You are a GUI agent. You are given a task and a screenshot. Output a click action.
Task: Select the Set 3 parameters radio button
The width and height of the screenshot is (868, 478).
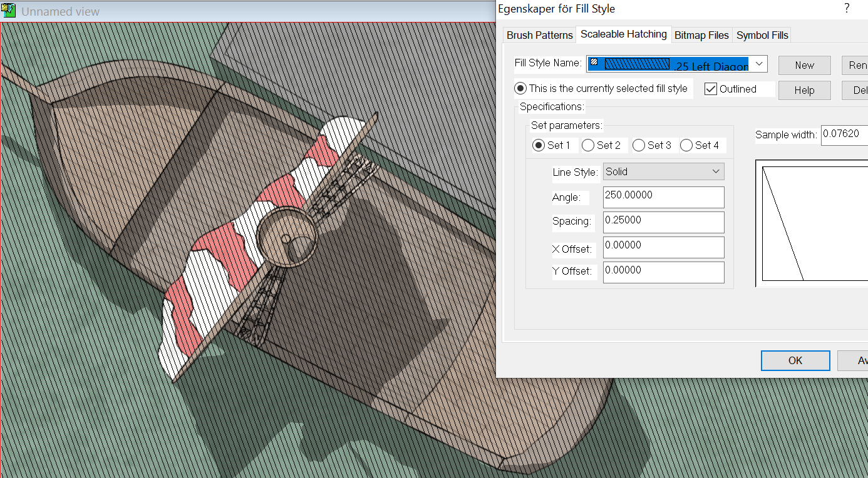639,145
